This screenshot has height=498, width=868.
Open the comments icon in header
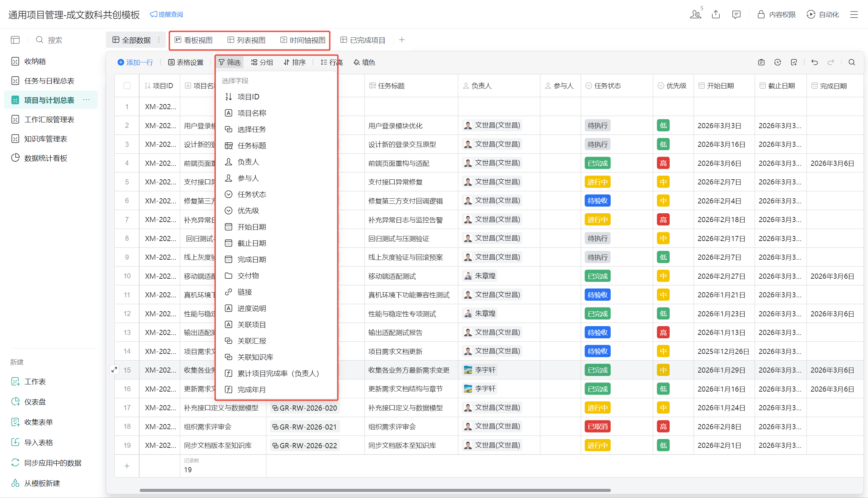click(736, 14)
